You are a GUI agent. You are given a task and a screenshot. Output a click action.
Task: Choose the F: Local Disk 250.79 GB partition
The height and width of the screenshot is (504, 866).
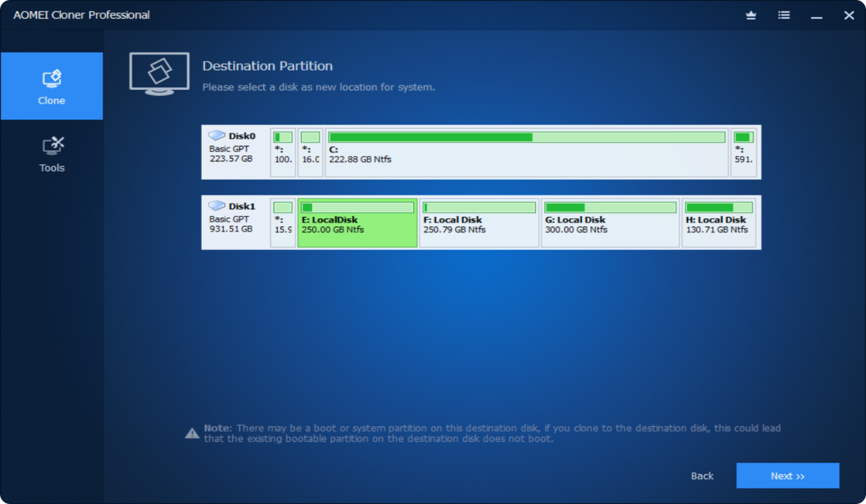[x=479, y=229]
